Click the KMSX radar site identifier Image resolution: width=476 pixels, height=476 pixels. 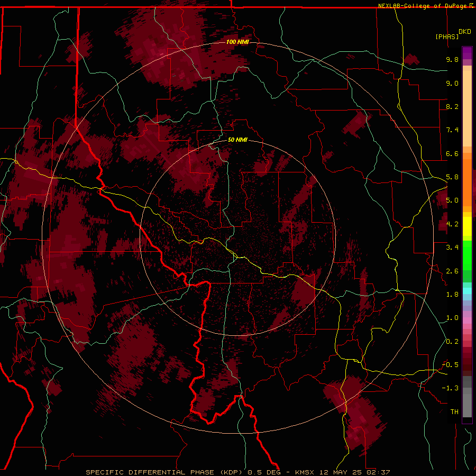[x=304, y=472]
